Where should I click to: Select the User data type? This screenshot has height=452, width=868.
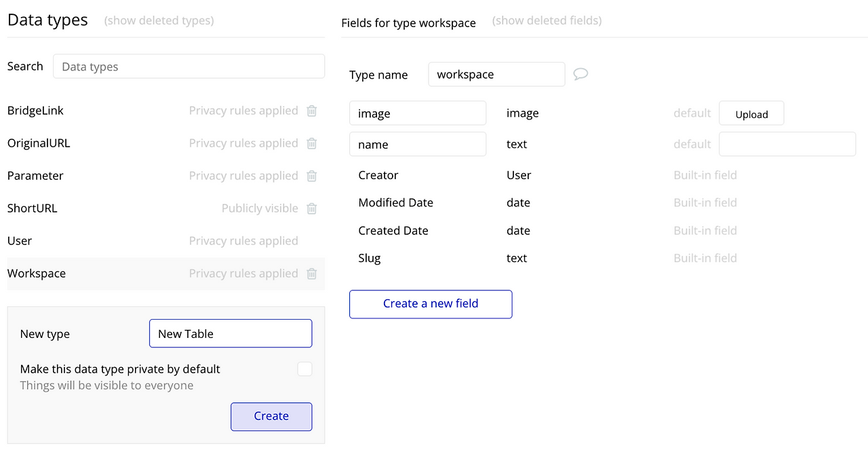pos(20,241)
